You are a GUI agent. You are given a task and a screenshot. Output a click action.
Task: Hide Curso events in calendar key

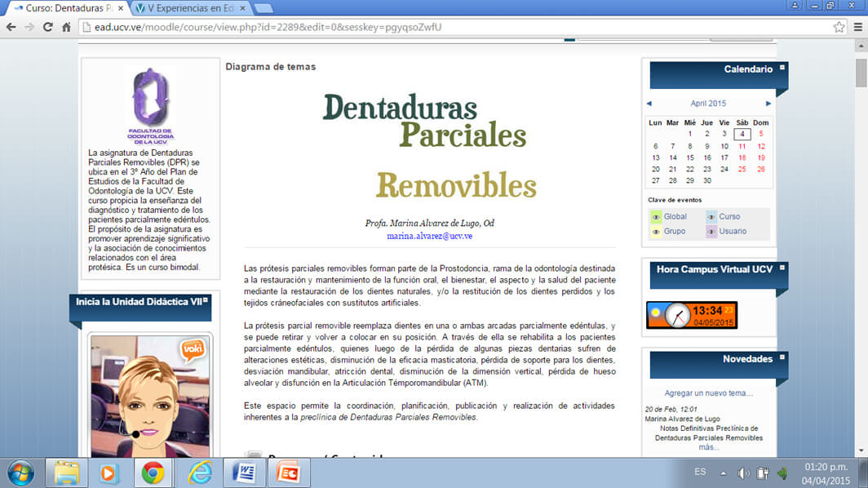click(711, 217)
